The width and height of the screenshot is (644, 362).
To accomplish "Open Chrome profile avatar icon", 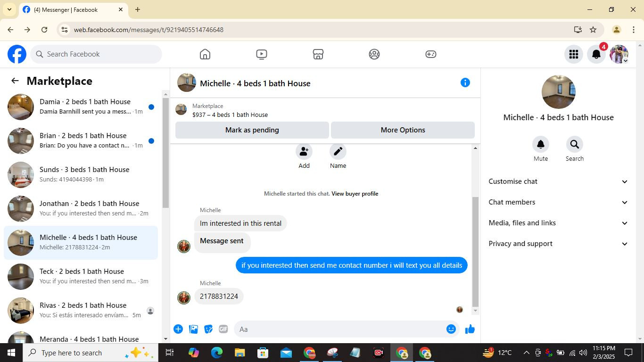I will click(x=616, y=30).
